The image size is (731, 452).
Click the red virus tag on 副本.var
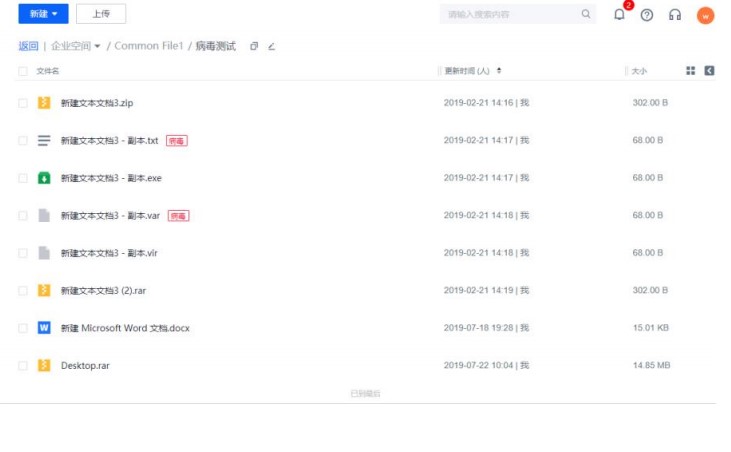click(x=179, y=216)
